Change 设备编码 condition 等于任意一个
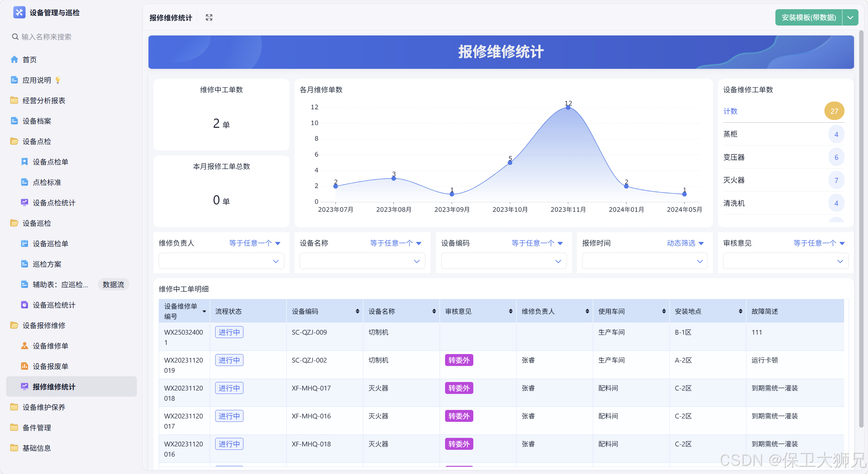The width and height of the screenshot is (868, 474). point(537,243)
